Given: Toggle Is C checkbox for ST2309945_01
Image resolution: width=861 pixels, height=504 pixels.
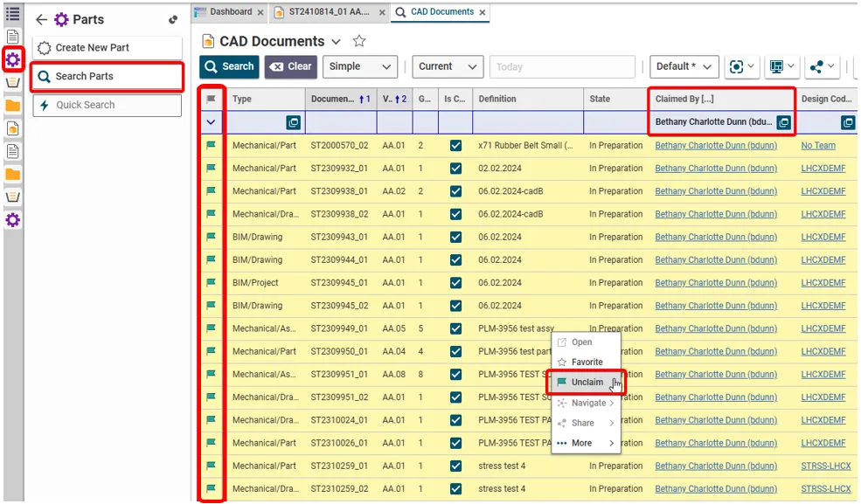Looking at the screenshot, I should [x=455, y=283].
